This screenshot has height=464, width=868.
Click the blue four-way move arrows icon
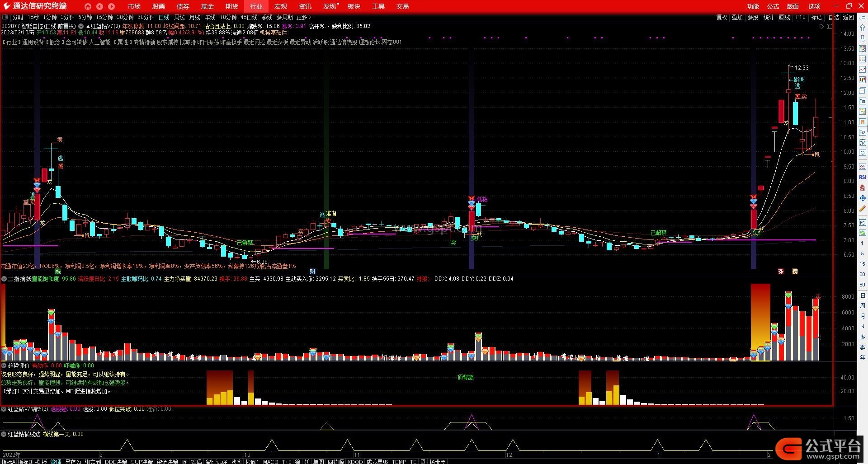click(863, 198)
